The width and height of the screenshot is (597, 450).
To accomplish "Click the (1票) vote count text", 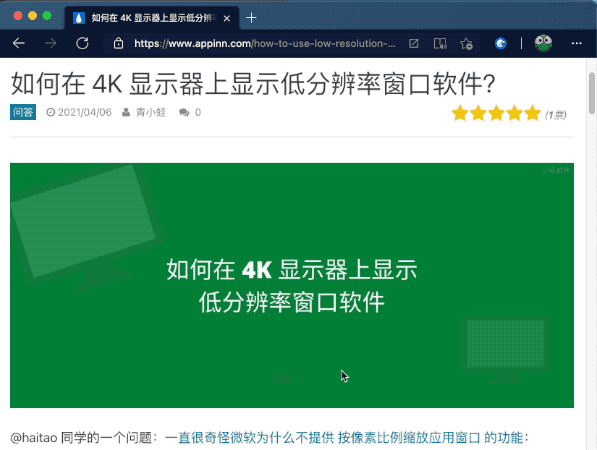I will [555, 115].
